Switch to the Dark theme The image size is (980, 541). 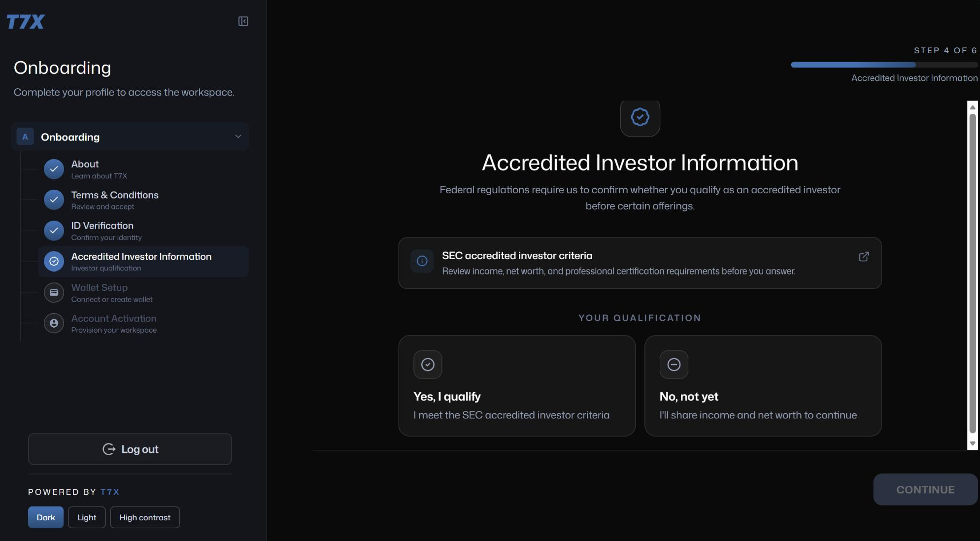46,517
